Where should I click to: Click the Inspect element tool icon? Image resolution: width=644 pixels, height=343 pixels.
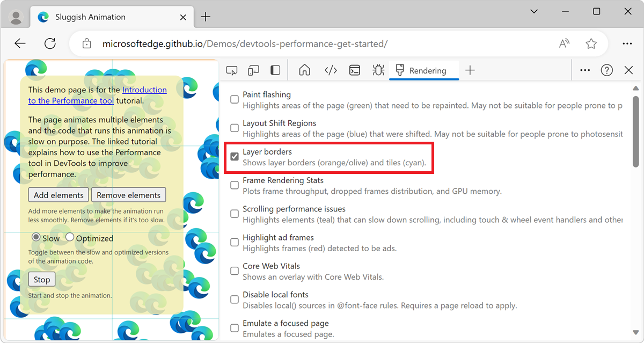[232, 70]
